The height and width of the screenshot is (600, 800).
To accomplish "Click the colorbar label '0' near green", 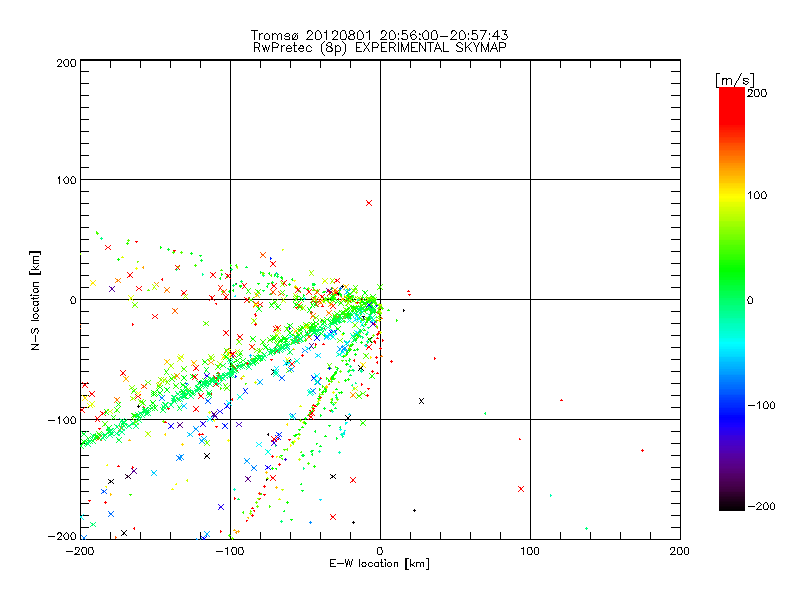I will (x=750, y=300).
